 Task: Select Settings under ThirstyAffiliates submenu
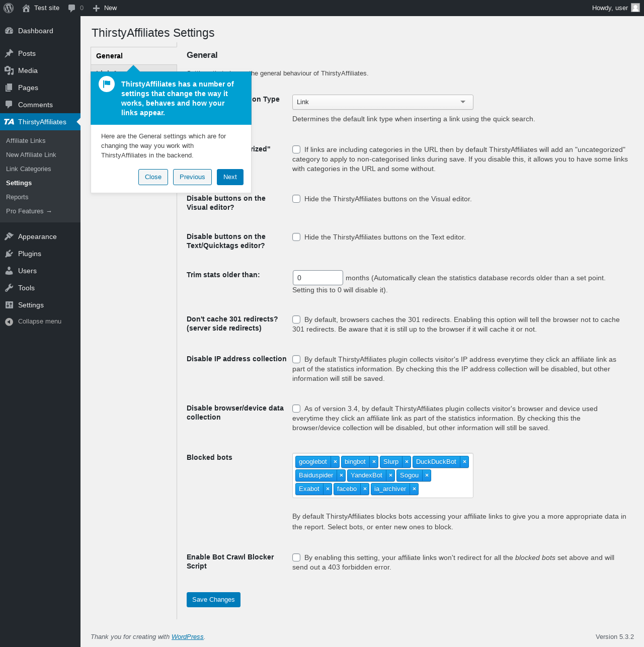(x=19, y=183)
